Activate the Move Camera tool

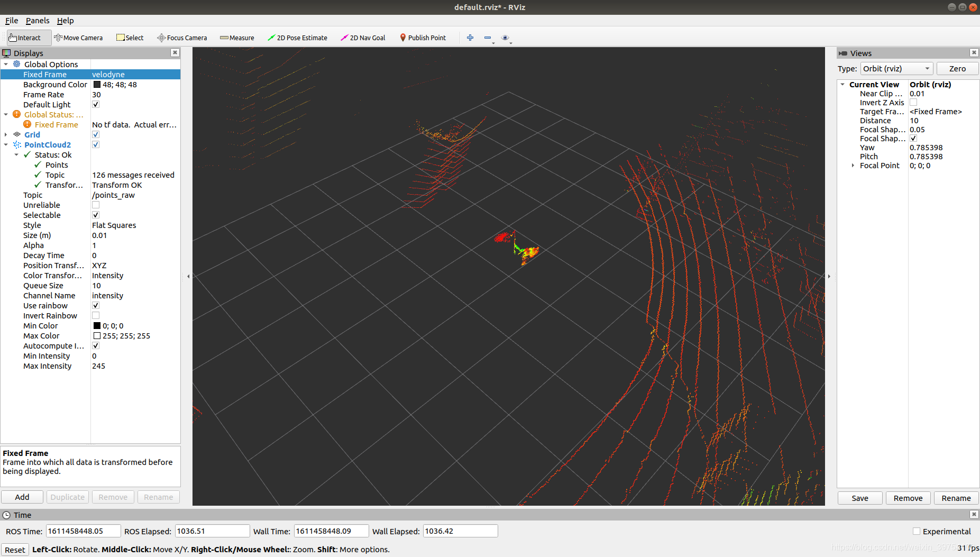(x=78, y=38)
